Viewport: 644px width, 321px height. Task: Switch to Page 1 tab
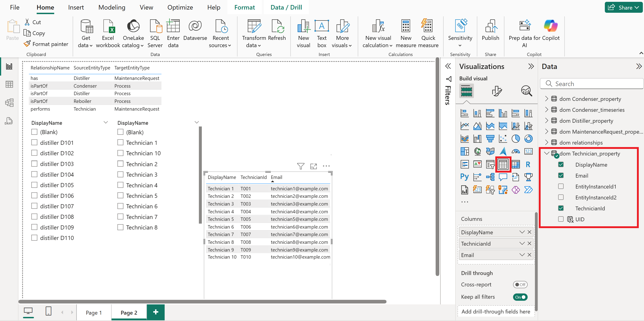point(94,313)
